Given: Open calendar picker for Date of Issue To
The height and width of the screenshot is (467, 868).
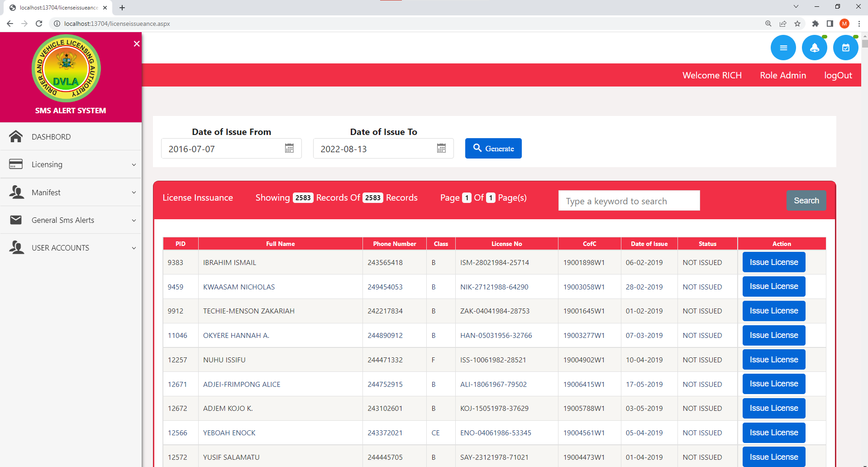Looking at the screenshot, I should 441,149.
